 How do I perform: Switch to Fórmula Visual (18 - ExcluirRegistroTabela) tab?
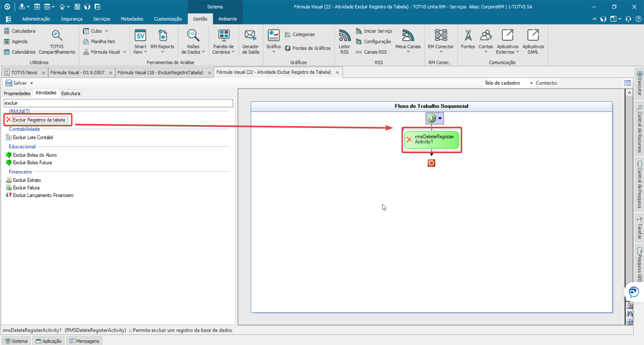(x=160, y=72)
